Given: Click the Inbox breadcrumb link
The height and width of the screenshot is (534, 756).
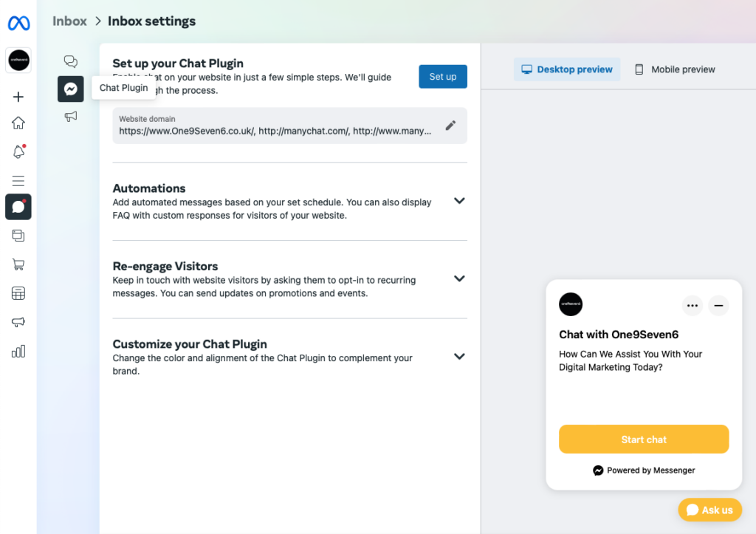Looking at the screenshot, I should (x=69, y=21).
